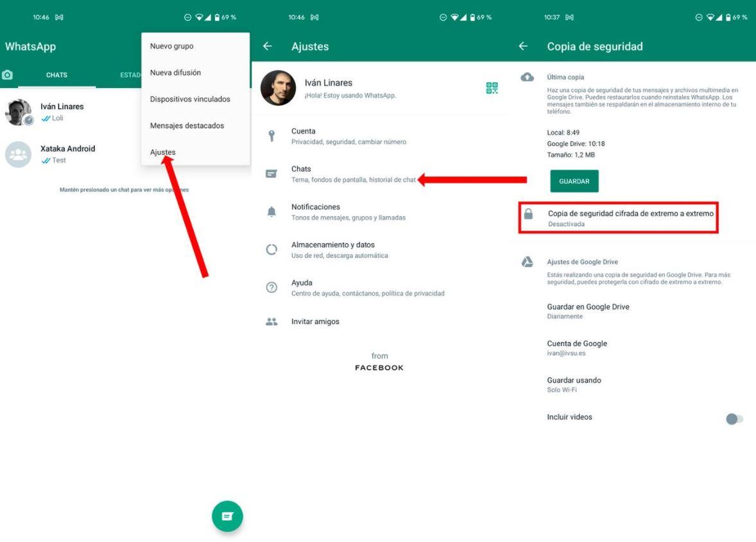Open Xataka Android group avatar

pos(19,154)
